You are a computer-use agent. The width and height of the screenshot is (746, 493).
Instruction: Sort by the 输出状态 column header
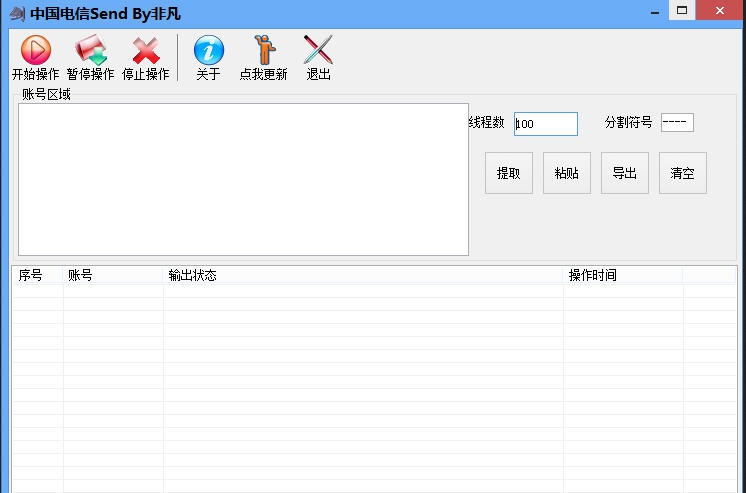[x=363, y=275]
